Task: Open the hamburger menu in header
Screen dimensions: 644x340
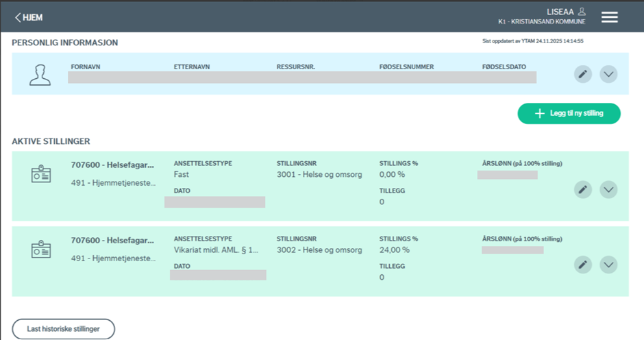Action: (609, 17)
